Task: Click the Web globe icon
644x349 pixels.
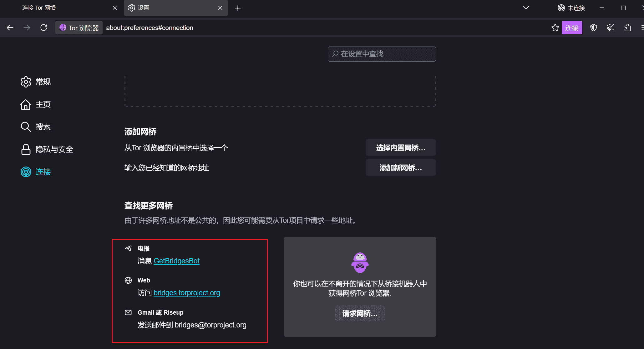Action: pyautogui.click(x=128, y=280)
